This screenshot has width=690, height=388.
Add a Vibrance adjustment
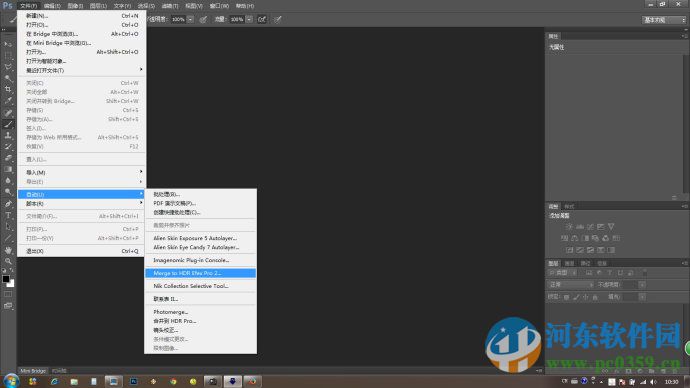611,227
